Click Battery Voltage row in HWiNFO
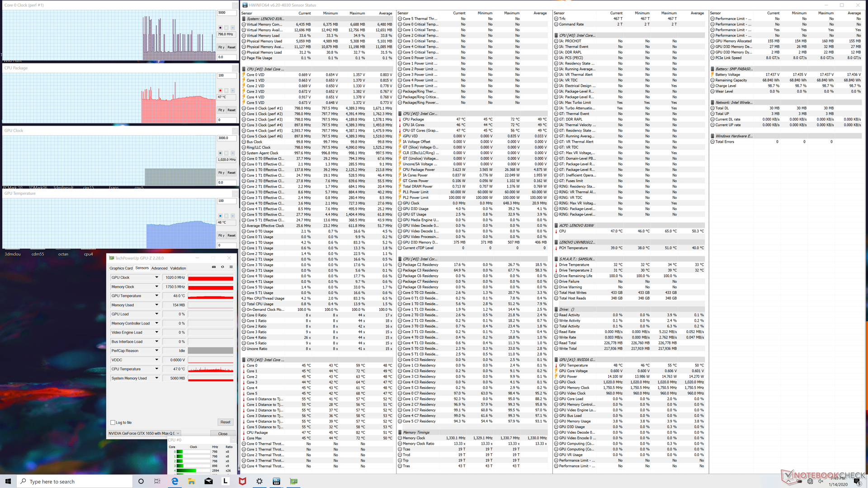Viewport: 868px width, 488px height. 786,75
